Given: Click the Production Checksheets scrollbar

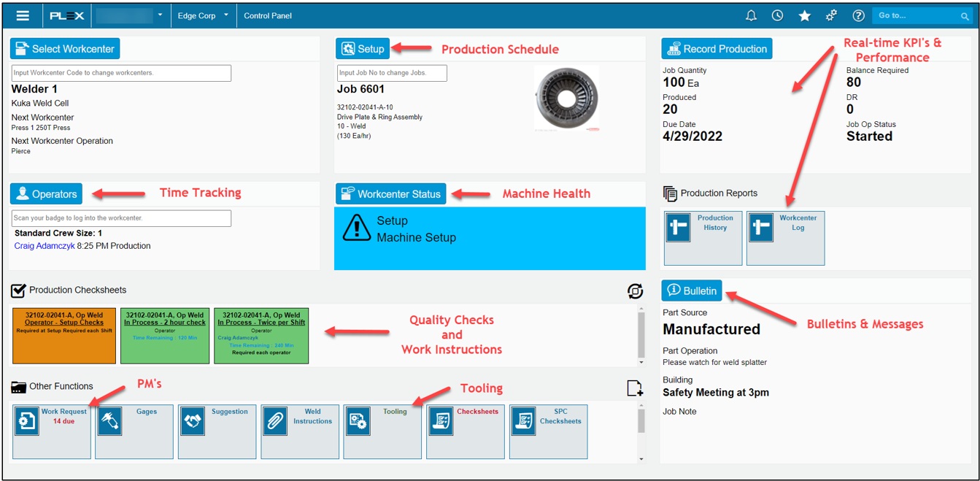Looking at the screenshot, I should pos(641,335).
